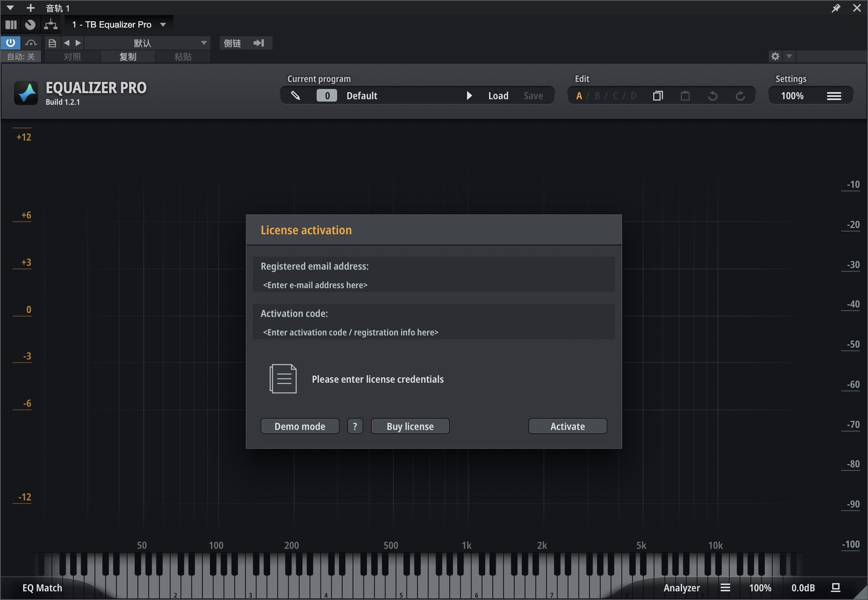Toggle the plugin power bypass button
868x600 pixels.
tap(10, 43)
